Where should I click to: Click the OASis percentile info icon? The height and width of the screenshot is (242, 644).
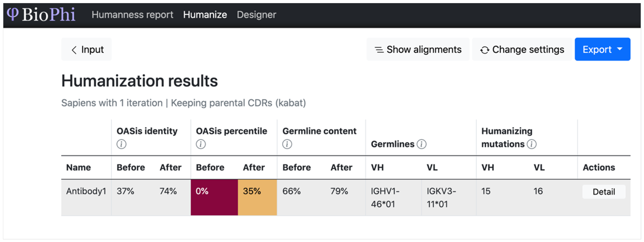pos(201,144)
